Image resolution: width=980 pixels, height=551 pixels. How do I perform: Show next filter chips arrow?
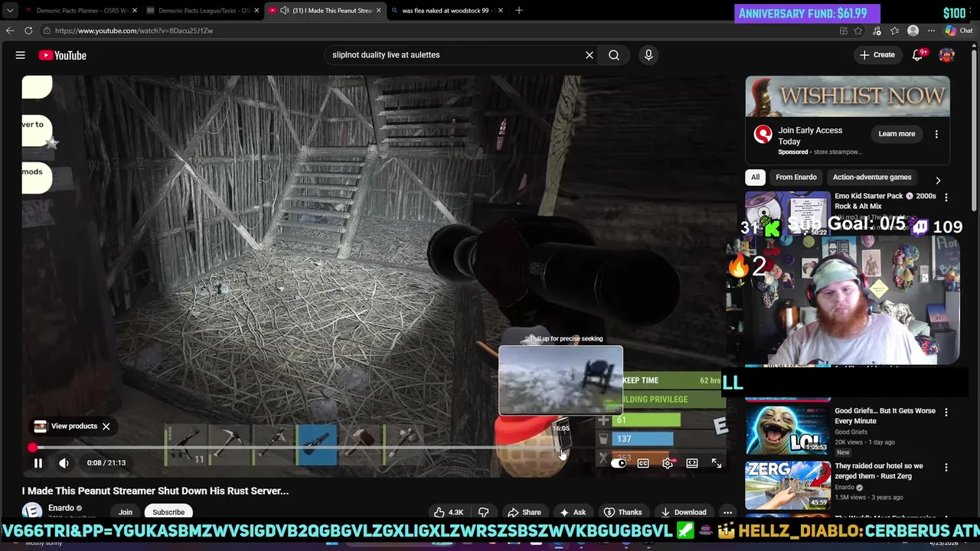[x=938, y=181]
